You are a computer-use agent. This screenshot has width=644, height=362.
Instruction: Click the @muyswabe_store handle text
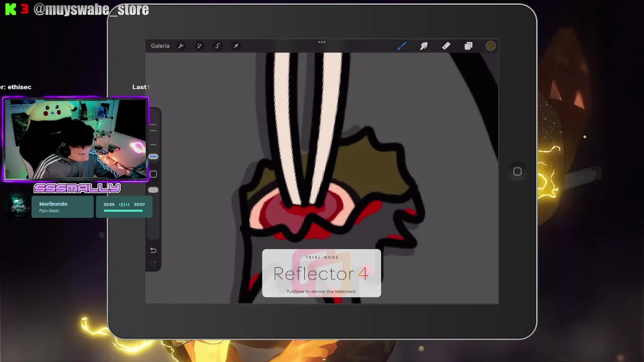pos(91,10)
